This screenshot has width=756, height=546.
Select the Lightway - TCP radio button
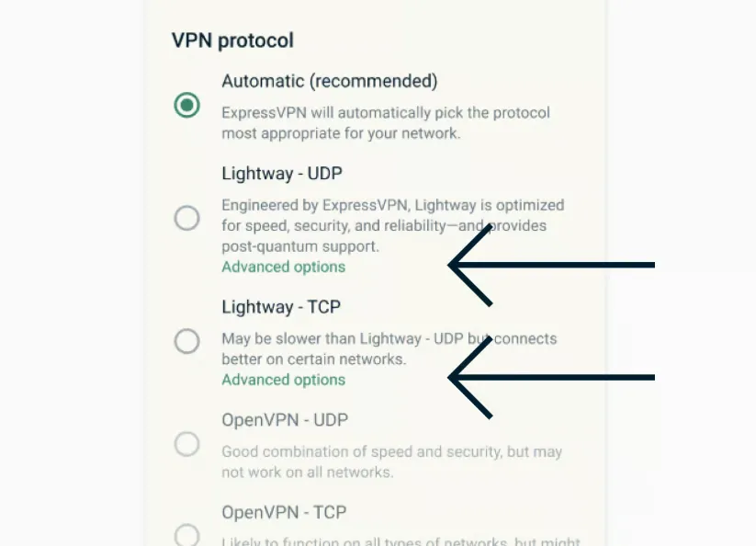point(186,341)
